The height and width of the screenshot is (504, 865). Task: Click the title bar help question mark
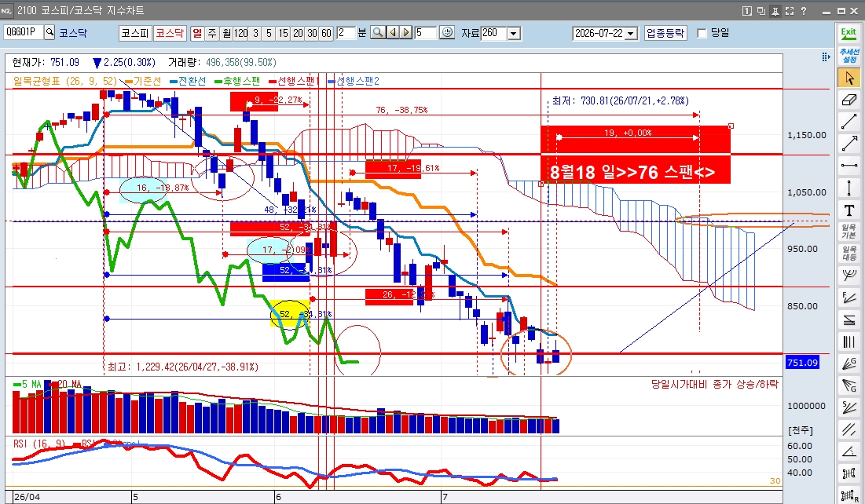(x=803, y=10)
